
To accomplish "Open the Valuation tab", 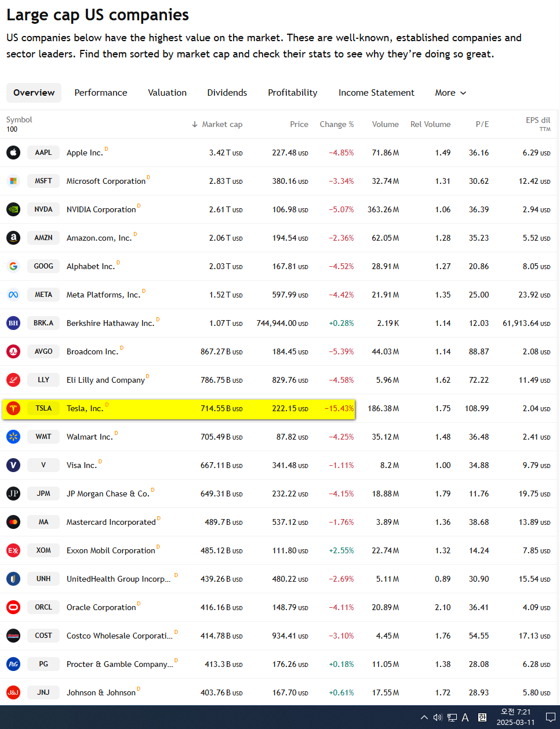I will click(x=168, y=93).
